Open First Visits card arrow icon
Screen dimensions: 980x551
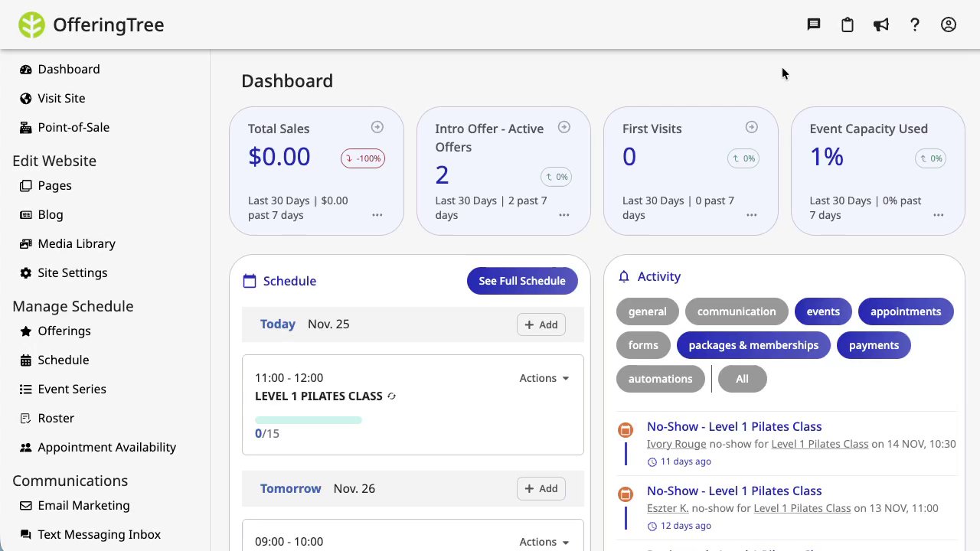point(751,127)
